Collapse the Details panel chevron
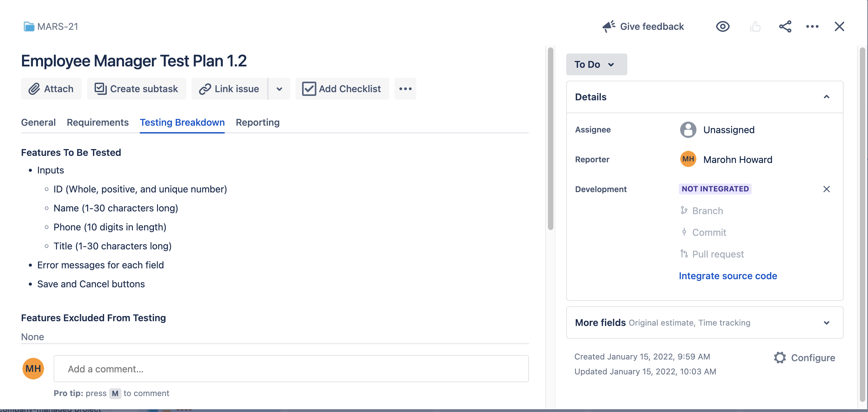Screen dimensions: 868x412 pyautogui.click(x=827, y=97)
